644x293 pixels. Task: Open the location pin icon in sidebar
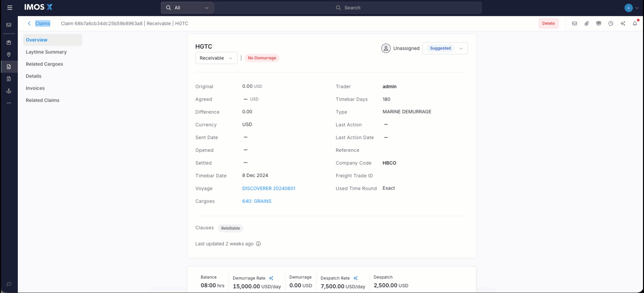[x=9, y=55]
